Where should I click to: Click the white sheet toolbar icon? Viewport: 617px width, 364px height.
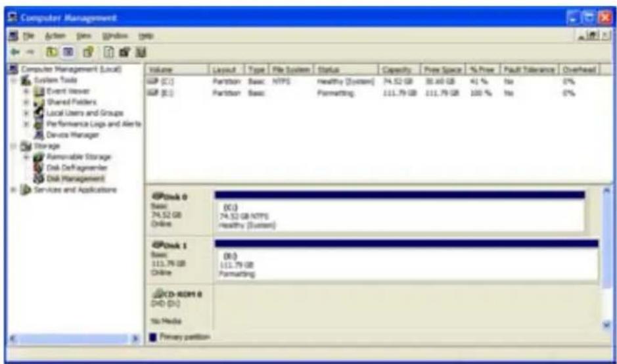(108, 52)
